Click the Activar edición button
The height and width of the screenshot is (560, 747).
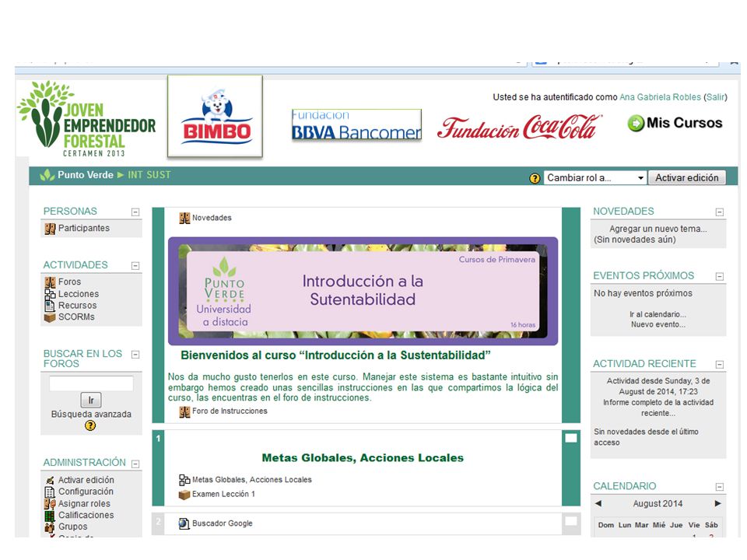(686, 177)
